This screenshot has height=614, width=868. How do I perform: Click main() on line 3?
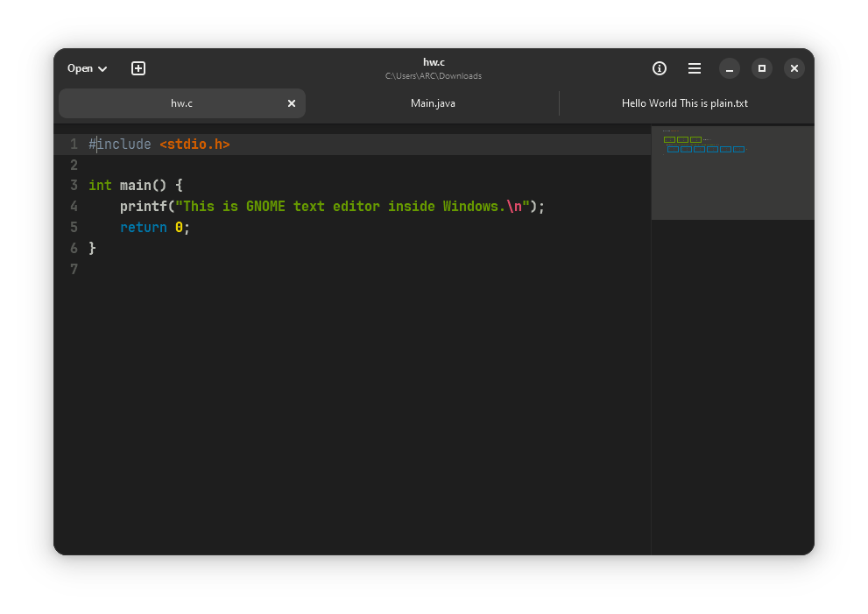143,186
